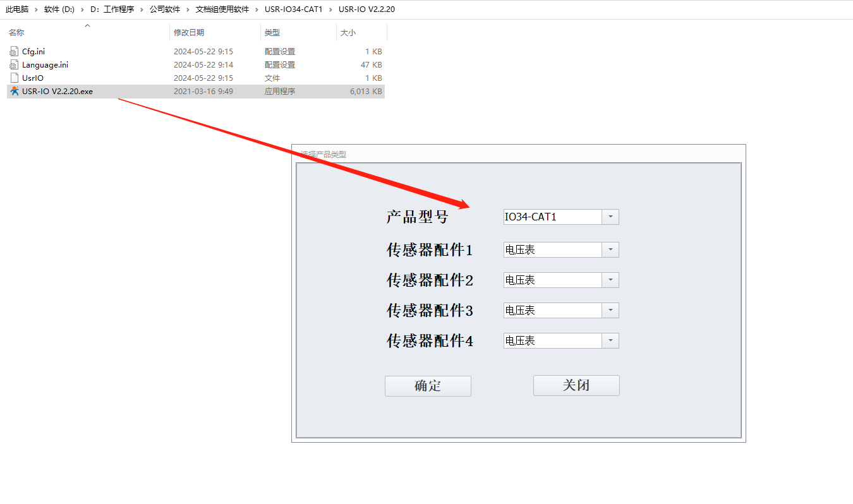Screen dimensions: 853x504
Task: Click the 47 KB size cell
Action: [x=372, y=64]
